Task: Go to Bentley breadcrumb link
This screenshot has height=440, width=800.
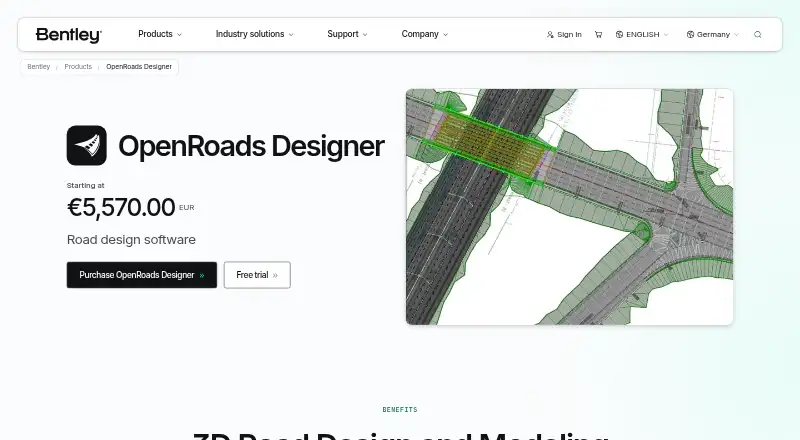Action: 39,67
